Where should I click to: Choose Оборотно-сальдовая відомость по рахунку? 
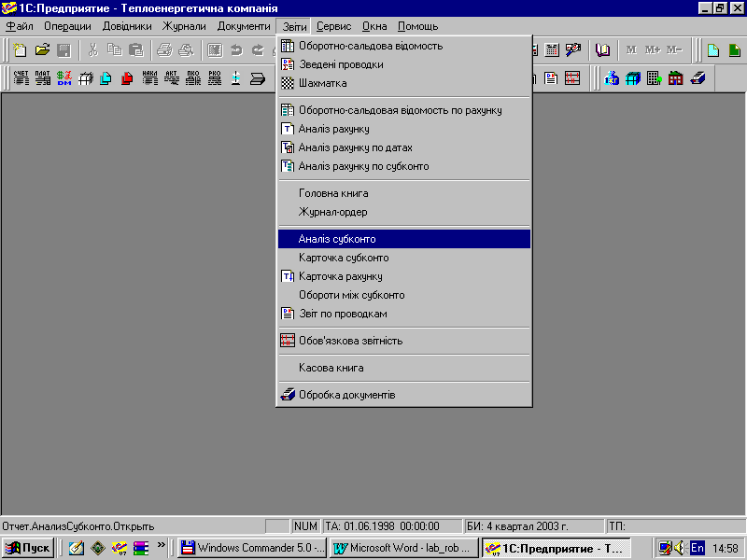click(404, 110)
